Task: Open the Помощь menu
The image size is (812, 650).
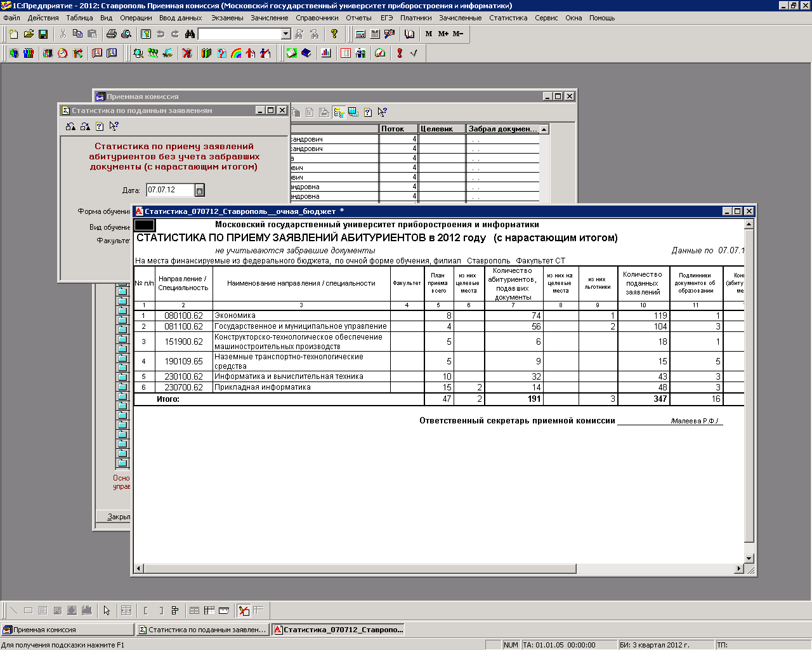Action: 602,18
